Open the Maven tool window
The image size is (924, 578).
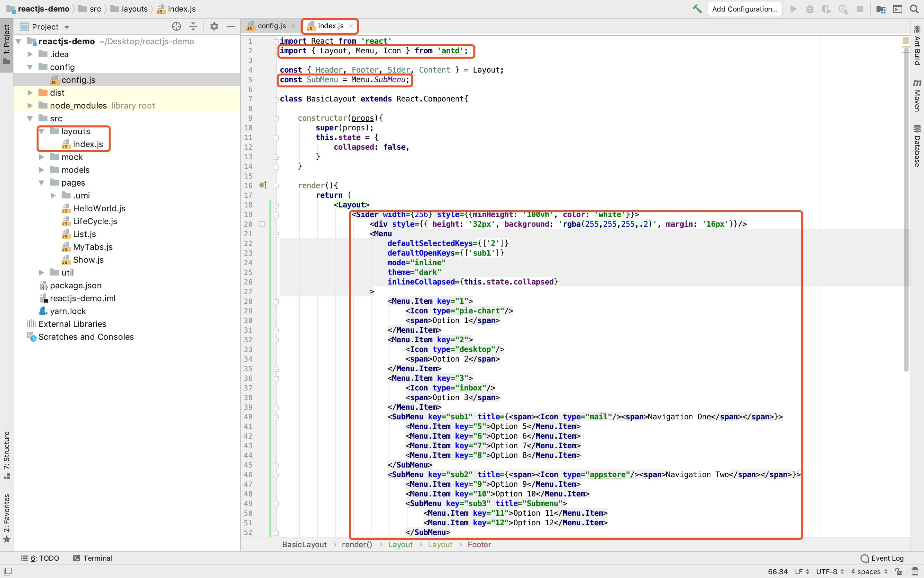click(918, 95)
